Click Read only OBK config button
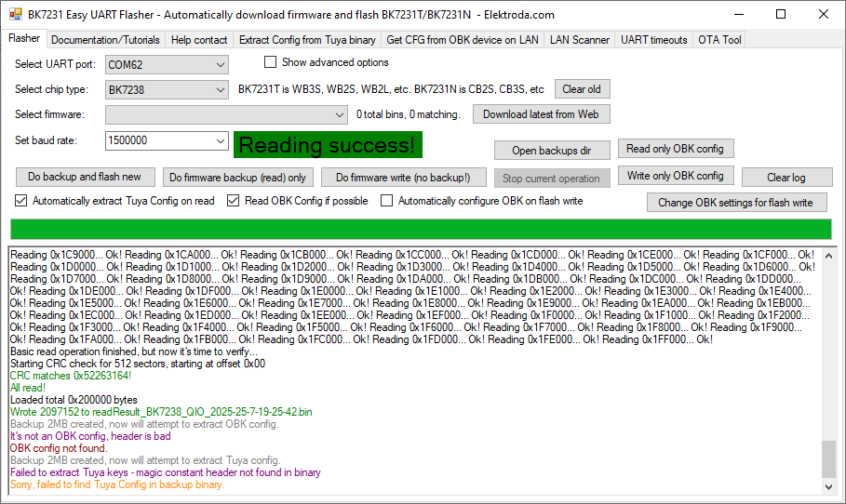 pyautogui.click(x=675, y=149)
